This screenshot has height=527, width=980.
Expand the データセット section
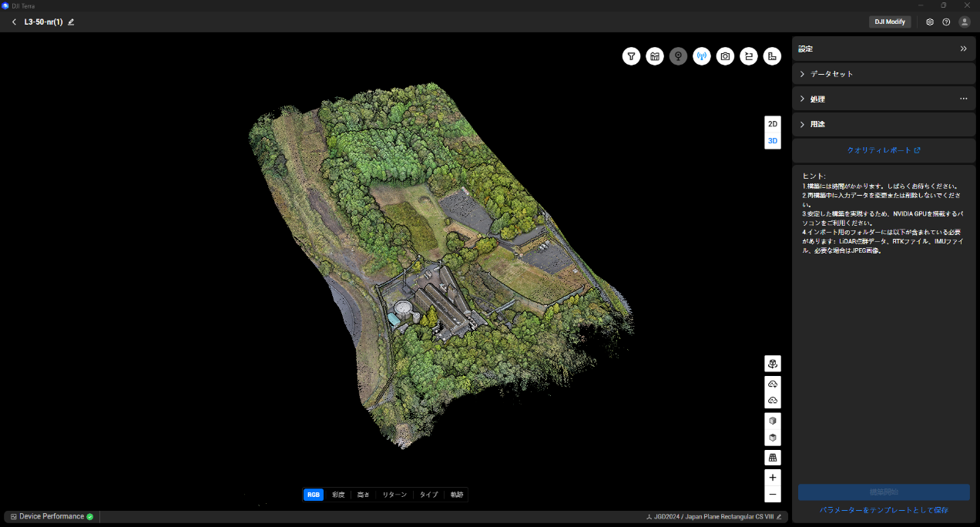(831, 74)
